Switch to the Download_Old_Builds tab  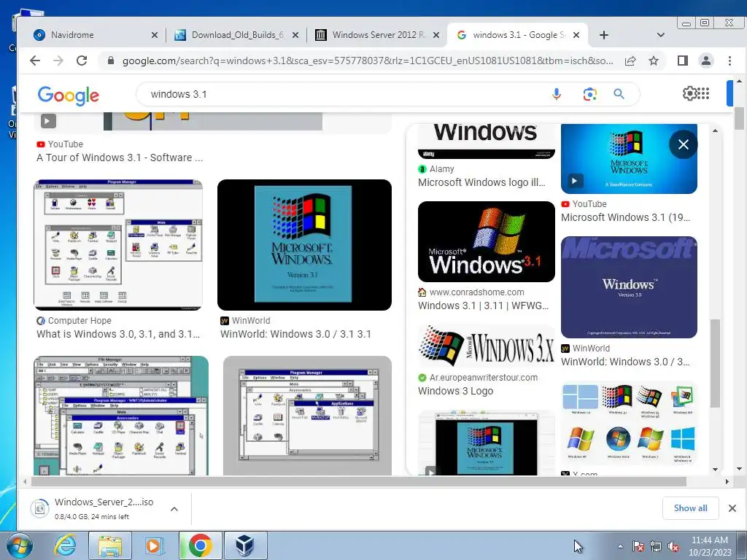[236, 35]
